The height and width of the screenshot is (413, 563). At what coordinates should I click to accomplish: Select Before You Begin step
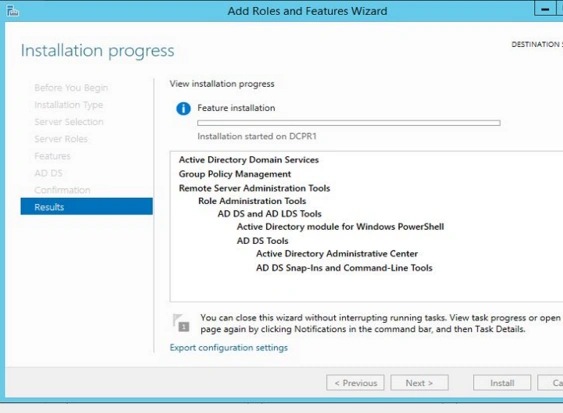click(71, 88)
